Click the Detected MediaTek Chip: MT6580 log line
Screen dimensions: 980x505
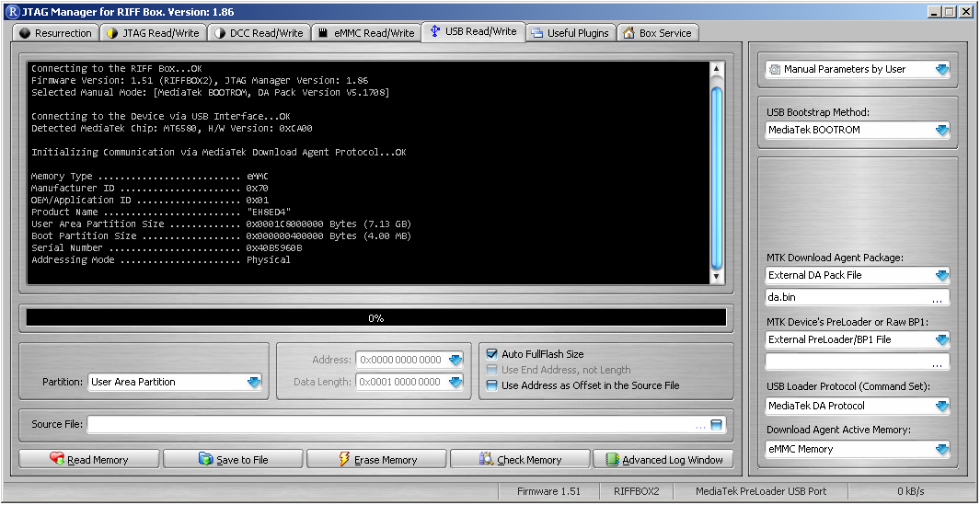[172, 128]
